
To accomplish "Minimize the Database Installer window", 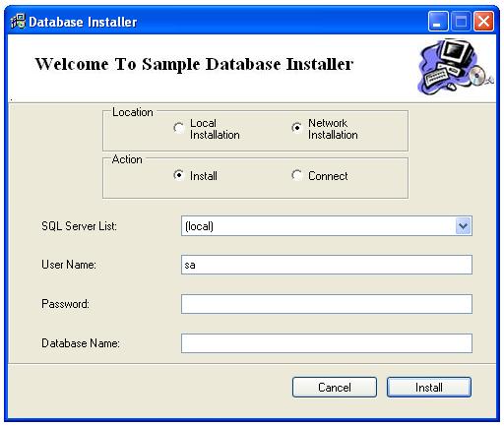I will tap(438, 22).
